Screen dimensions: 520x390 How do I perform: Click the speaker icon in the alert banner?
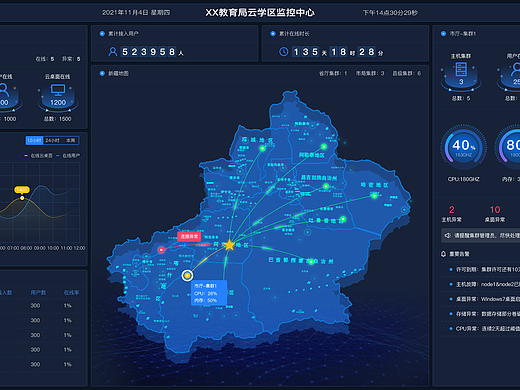(447, 236)
